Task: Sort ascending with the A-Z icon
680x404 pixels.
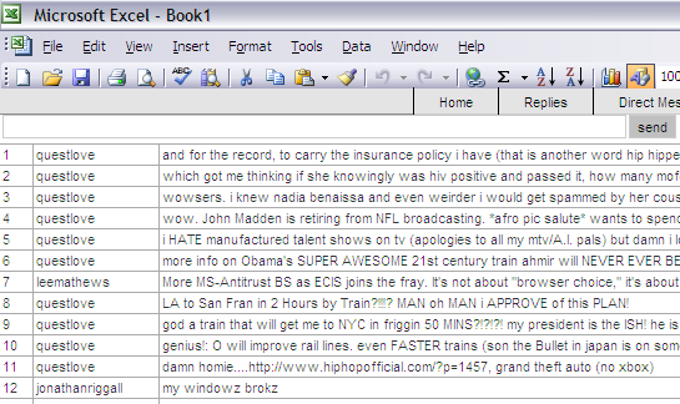Action: 546,77
